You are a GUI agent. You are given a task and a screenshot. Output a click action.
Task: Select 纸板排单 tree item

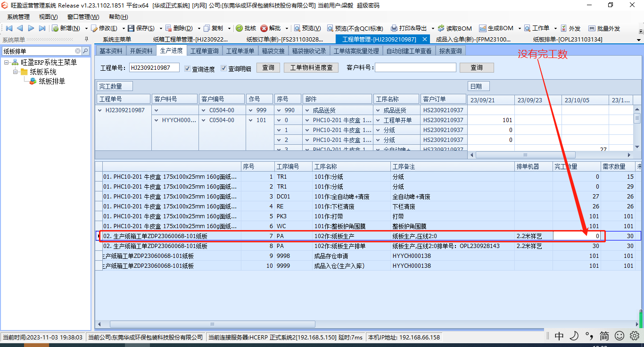(x=52, y=81)
